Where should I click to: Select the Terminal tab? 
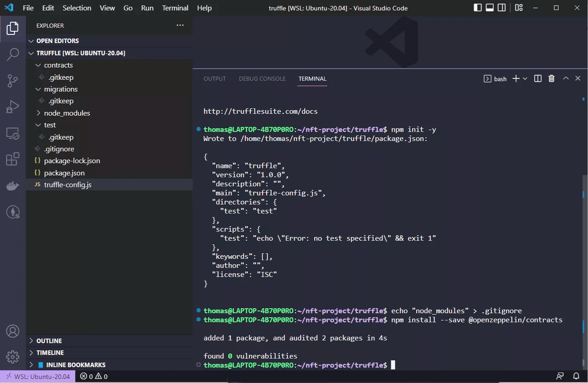coord(312,79)
